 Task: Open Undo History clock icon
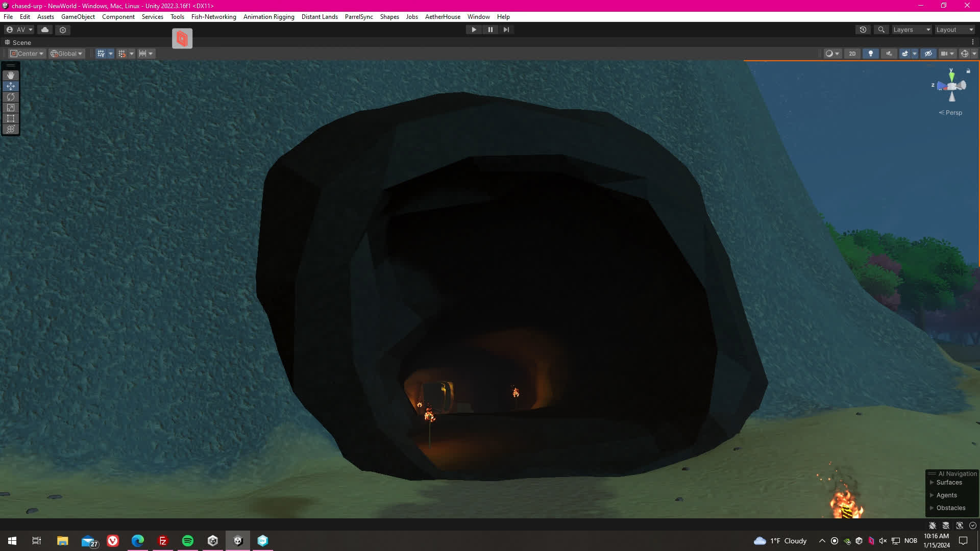863,30
